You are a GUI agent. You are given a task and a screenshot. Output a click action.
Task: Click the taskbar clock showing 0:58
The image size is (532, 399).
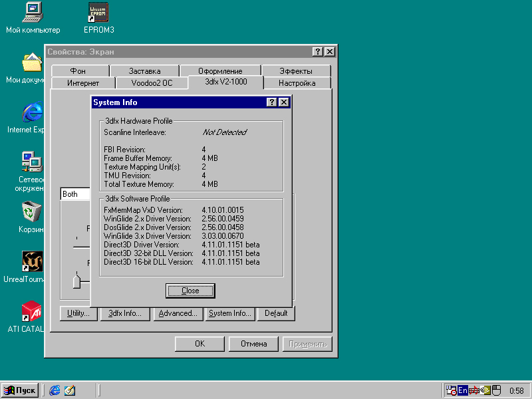pos(517,391)
